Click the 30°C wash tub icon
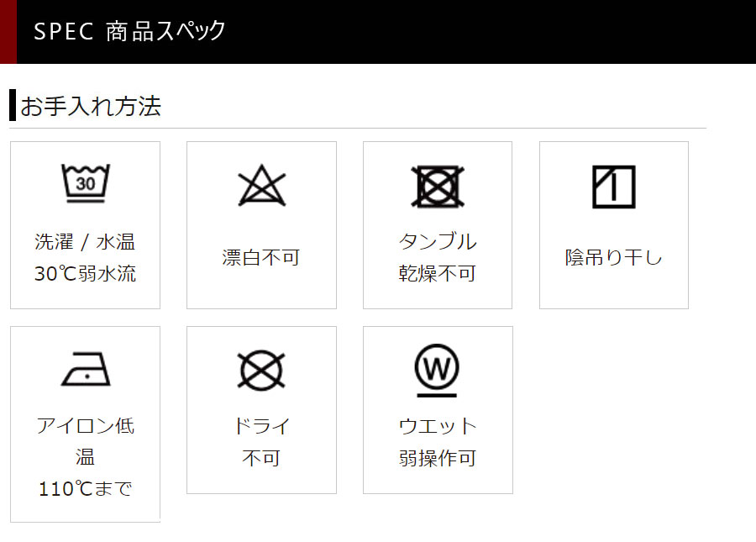Screen dimensions: 756x542 (86, 183)
